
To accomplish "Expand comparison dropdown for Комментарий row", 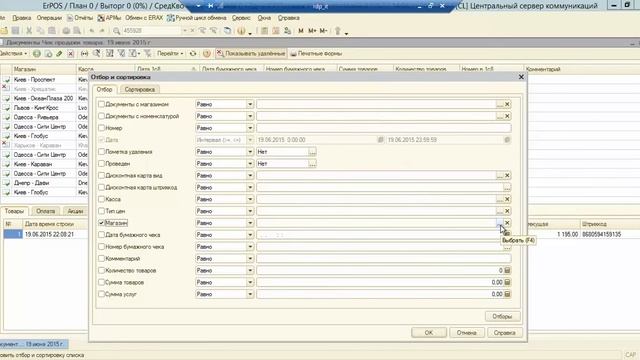I will (x=250, y=258).
